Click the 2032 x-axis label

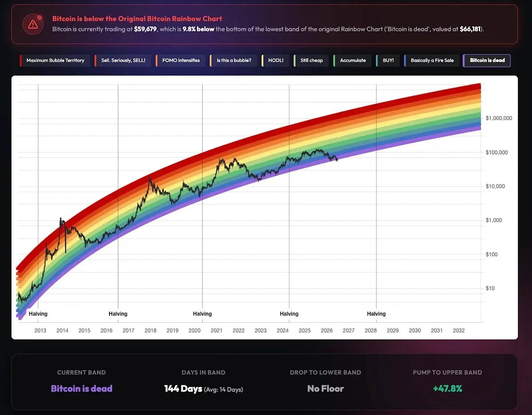coord(459,330)
